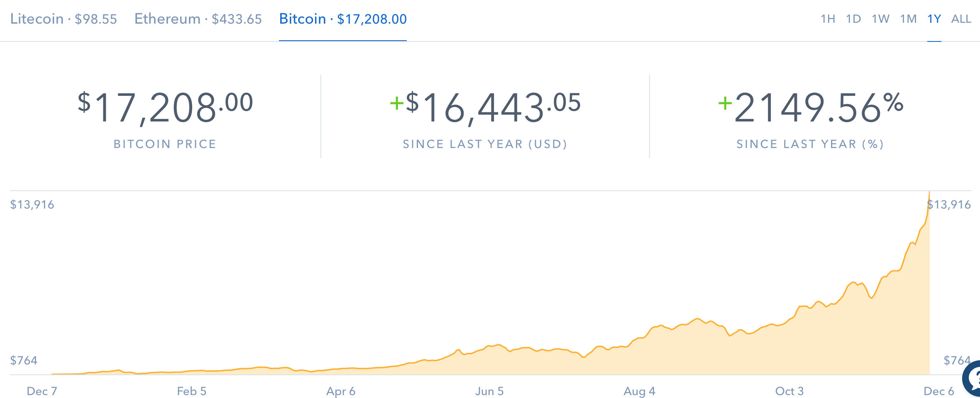Click the Feb 5 date axis label
Screen dimensions: 980x398
tap(191, 391)
